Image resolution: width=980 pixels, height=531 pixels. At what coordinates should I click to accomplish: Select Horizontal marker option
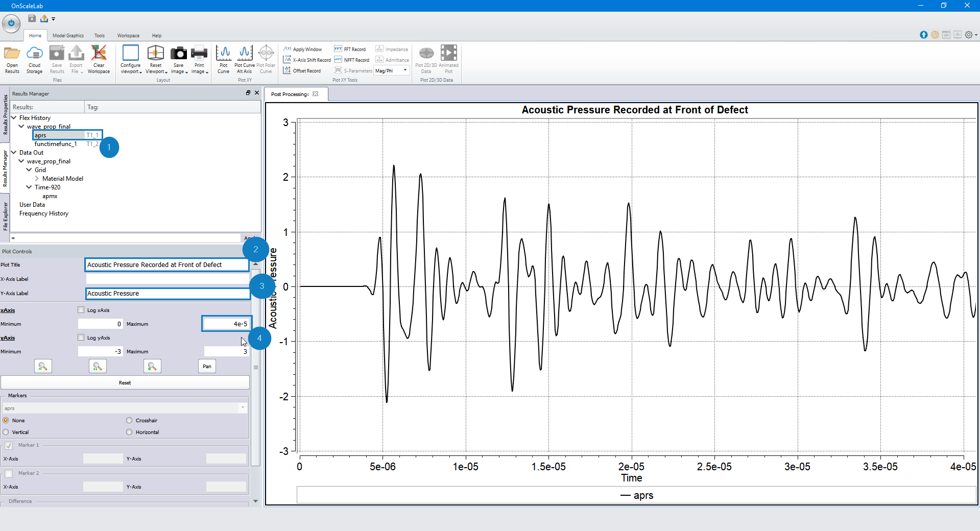tap(129, 432)
